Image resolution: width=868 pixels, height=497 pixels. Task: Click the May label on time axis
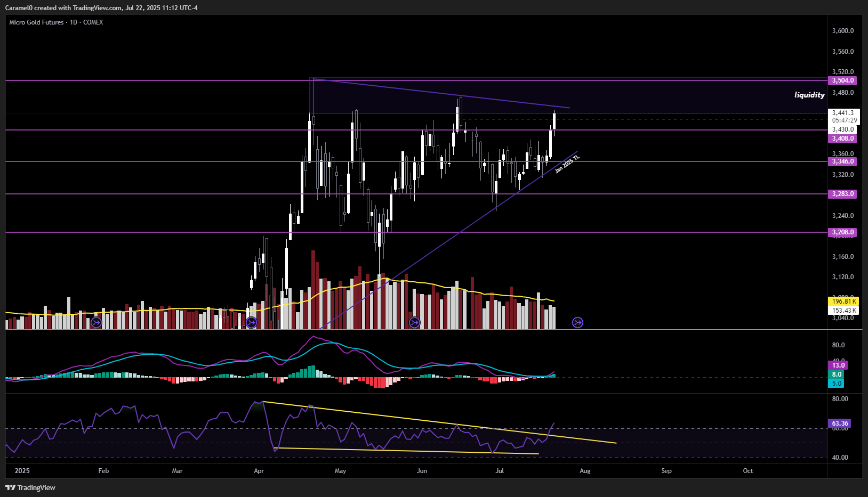coord(340,471)
